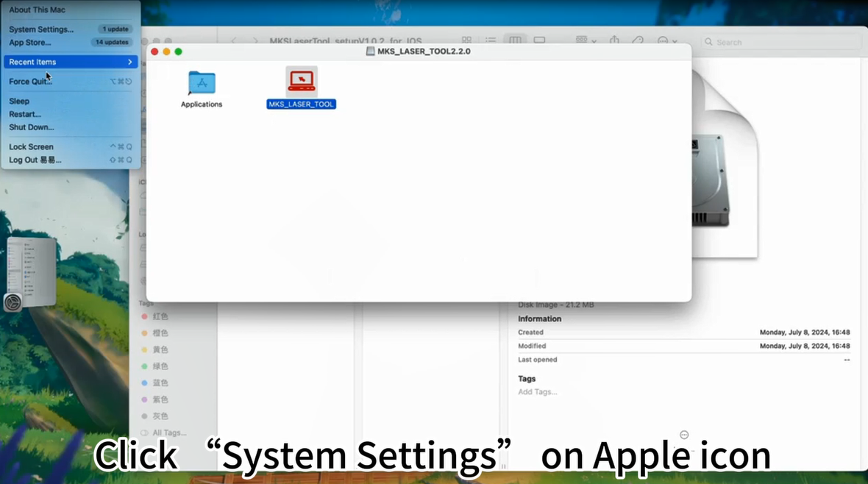
Task: Go forward in the Finder window
Action: [x=255, y=41]
